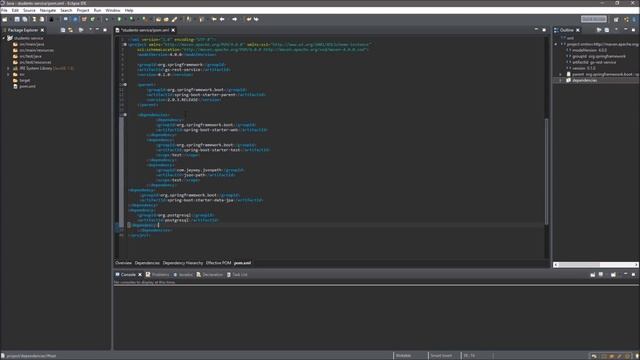The image size is (640, 360).
Task: Click Collapse All in Package Explorer
Action: coord(63,30)
